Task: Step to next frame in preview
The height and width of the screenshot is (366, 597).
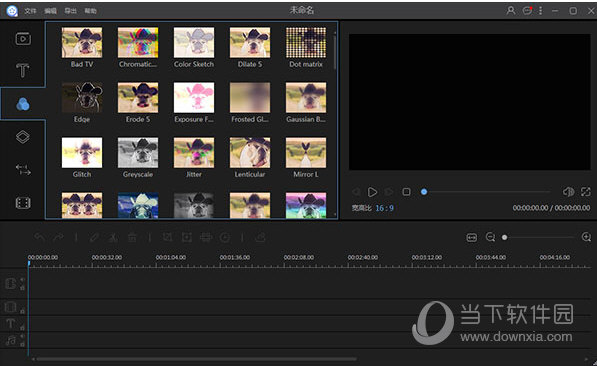Action: (x=389, y=192)
